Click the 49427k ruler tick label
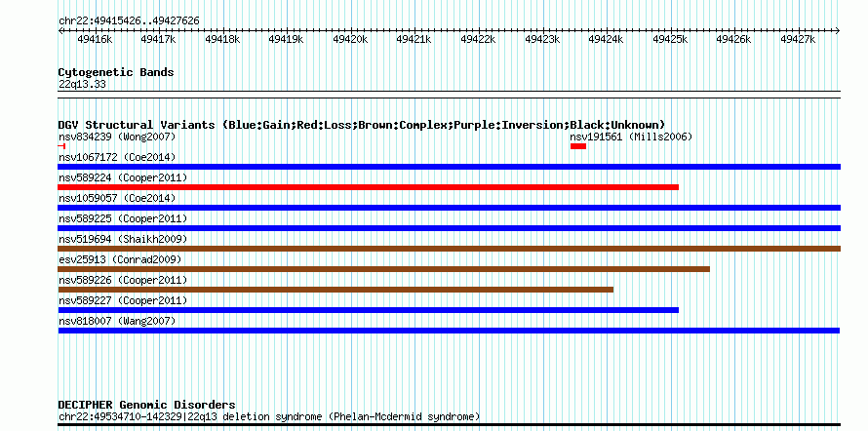The width and height of the screenshot is (868, 431). tap(798, 39)
